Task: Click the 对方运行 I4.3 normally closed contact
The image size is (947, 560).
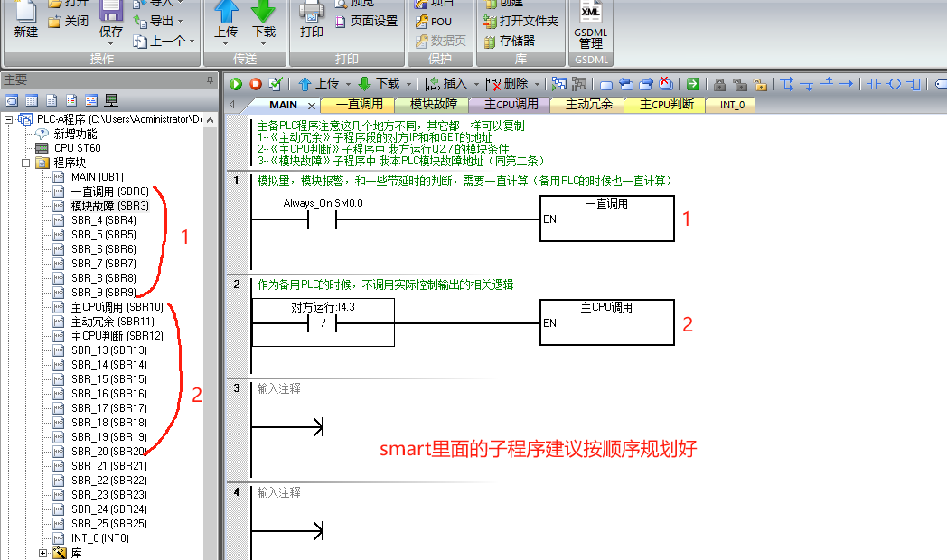Action: click(x=323, y=323)
